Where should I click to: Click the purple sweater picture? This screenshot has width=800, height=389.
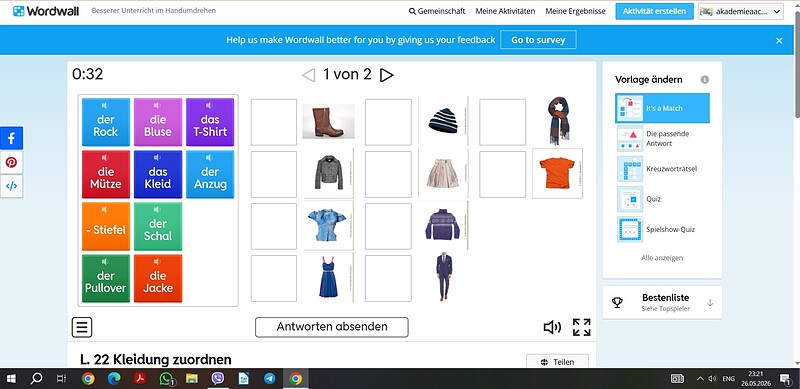click(443, 225)
